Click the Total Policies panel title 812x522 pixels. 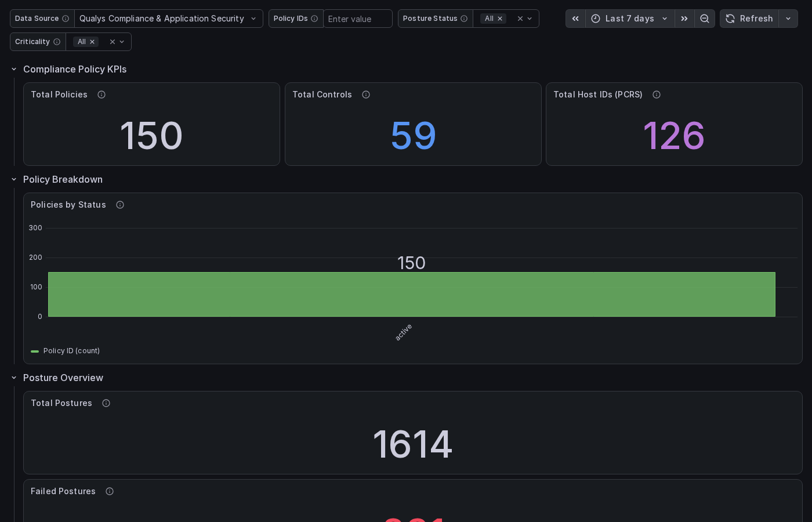pyautogui.click(x=59, y=95)
